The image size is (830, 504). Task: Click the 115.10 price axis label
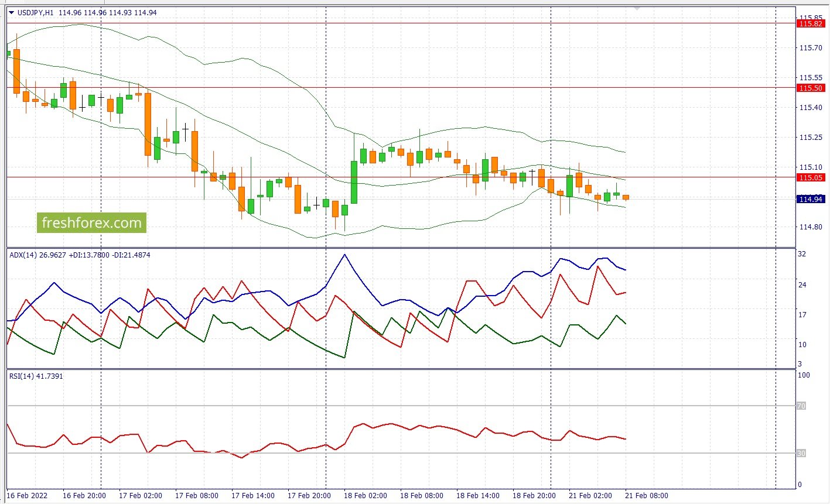tap(811, 167)
